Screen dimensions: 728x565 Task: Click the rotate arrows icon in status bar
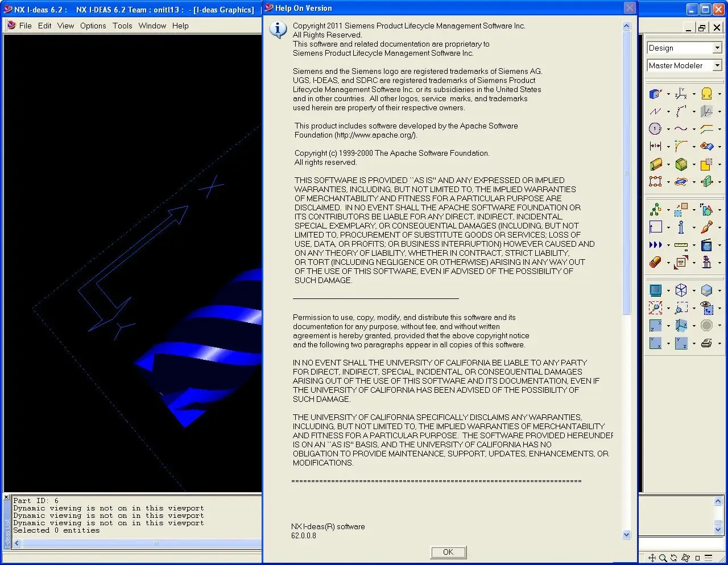tap(674, 558)
